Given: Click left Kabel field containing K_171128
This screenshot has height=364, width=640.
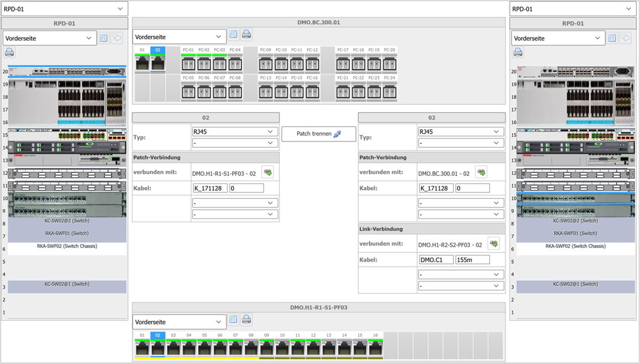Looking at the screenshot, I should coord(211,188).
